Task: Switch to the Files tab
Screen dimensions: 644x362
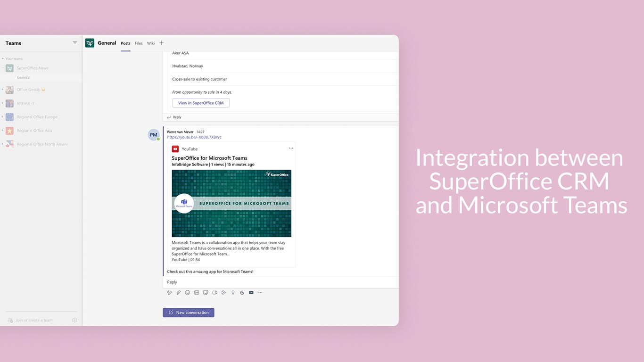Action: pyautogui.click(x=139, y=43)
